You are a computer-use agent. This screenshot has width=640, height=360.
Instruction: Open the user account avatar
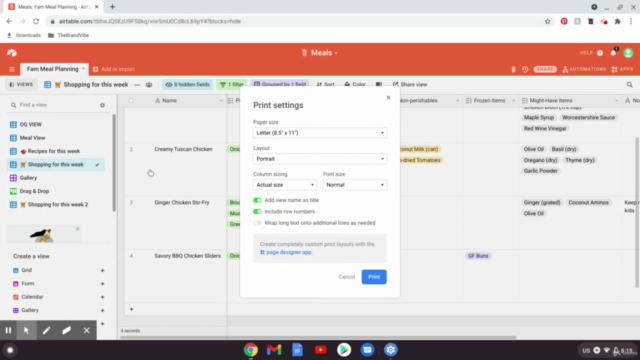click(x=629, y=53)
